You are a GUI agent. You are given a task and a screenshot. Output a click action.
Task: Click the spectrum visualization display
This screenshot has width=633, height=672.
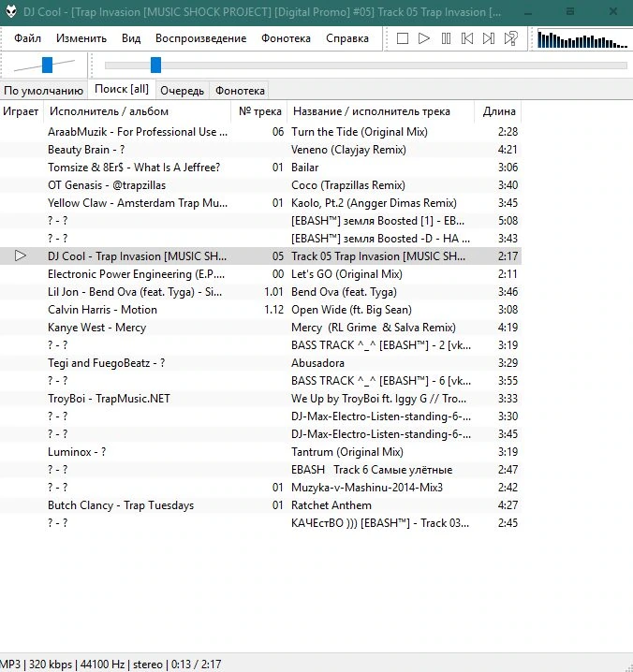581,39
